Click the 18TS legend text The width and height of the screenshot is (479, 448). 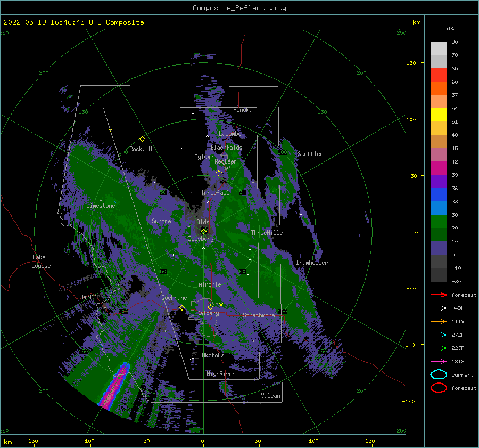[458, 362]
